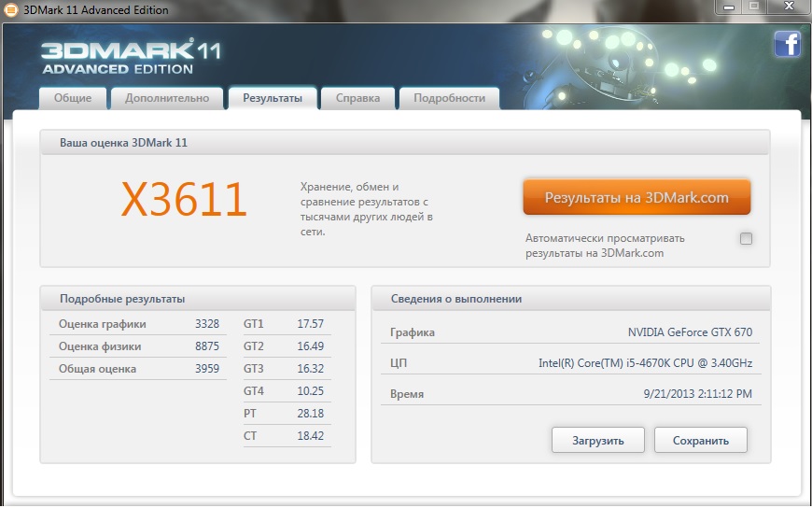Click the PT result 28.18
The width and height of the screenshot is (812, 508).
(310, 413)
